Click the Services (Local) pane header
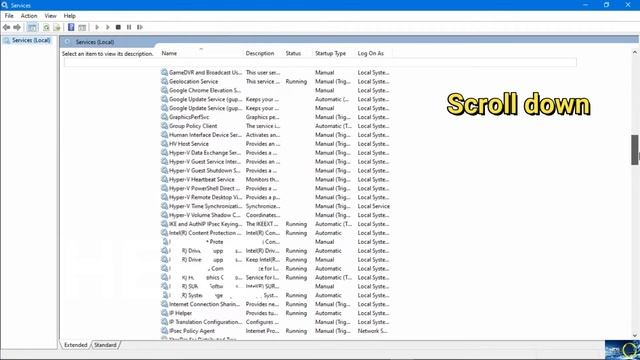 pyautogui.click(x=95, y=42)
